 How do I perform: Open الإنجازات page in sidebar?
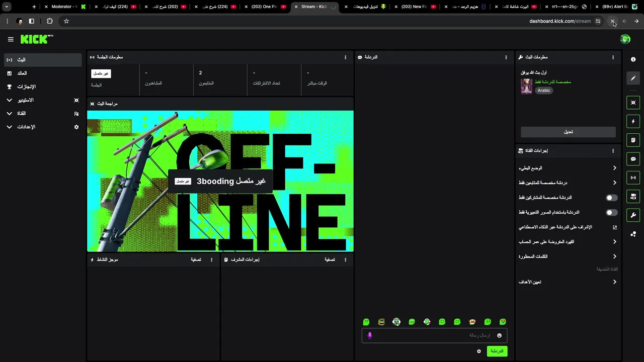coord(43,86)
